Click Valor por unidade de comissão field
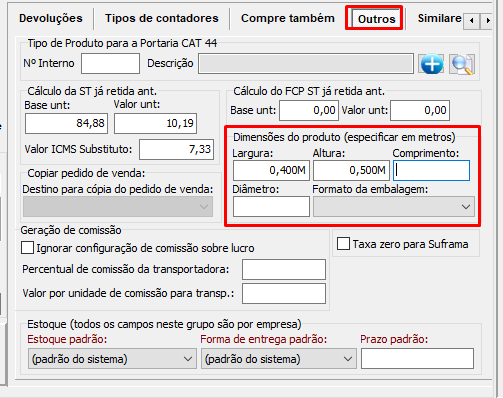The height and width of the screenshot is (398, 503). coord(284,294)
